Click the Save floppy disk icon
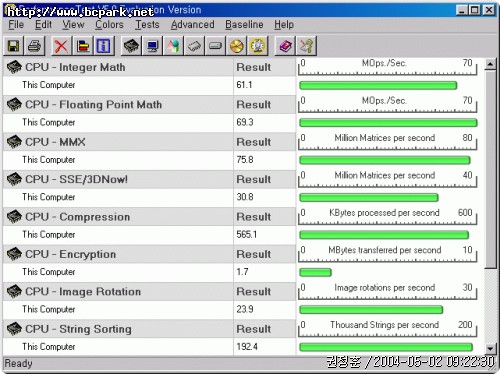 (14, 46)
